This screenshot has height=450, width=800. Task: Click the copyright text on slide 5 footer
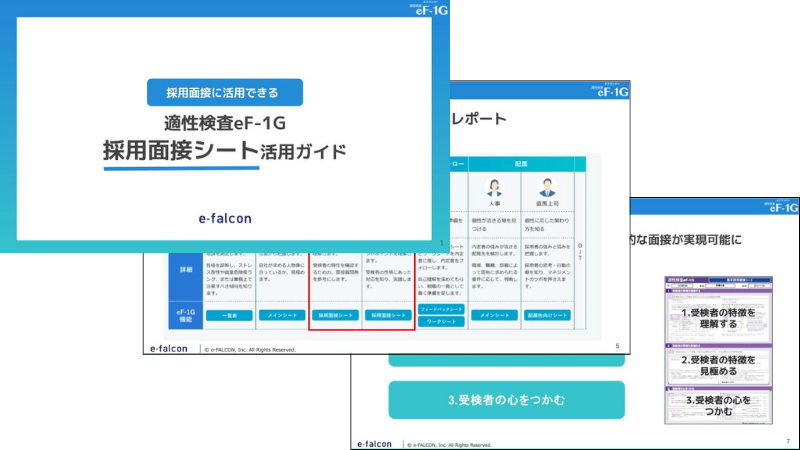(x=250, y=349)
